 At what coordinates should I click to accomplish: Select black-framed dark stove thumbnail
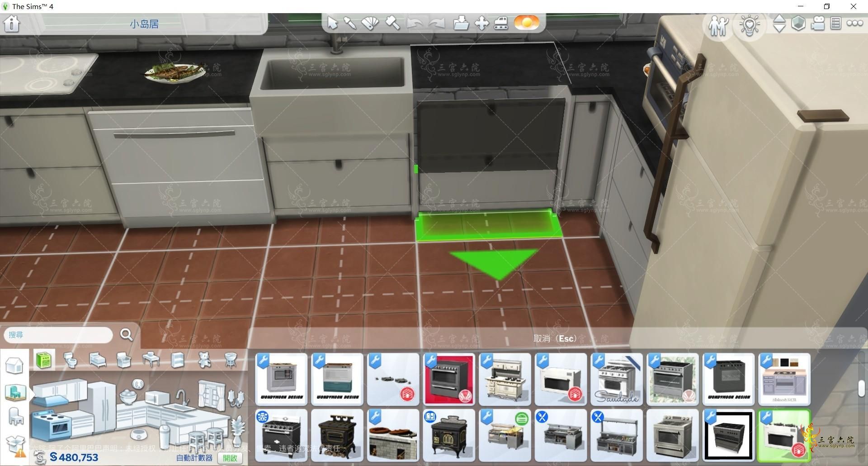(x=728, y=435)
